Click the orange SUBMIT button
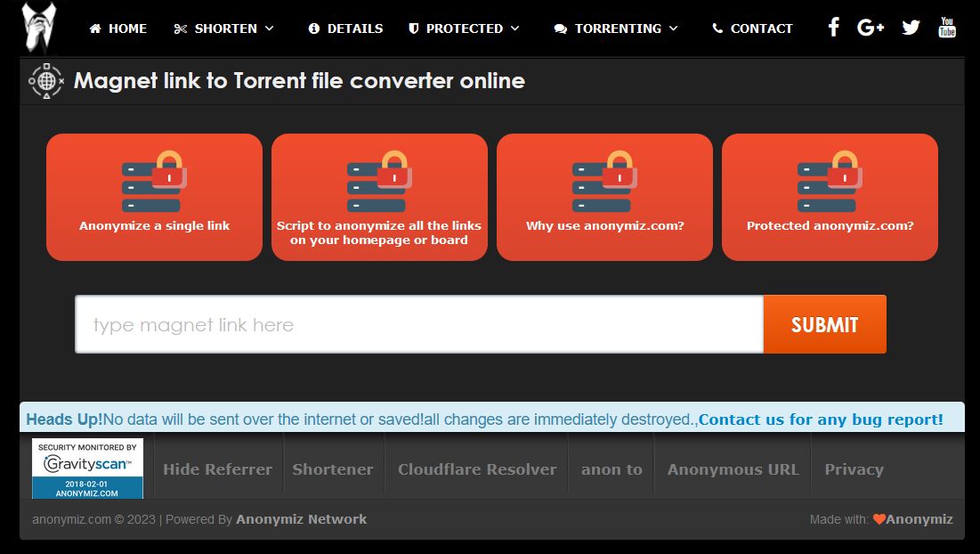The height and width of the screenshot is (554, 980). tap(825, 324)
